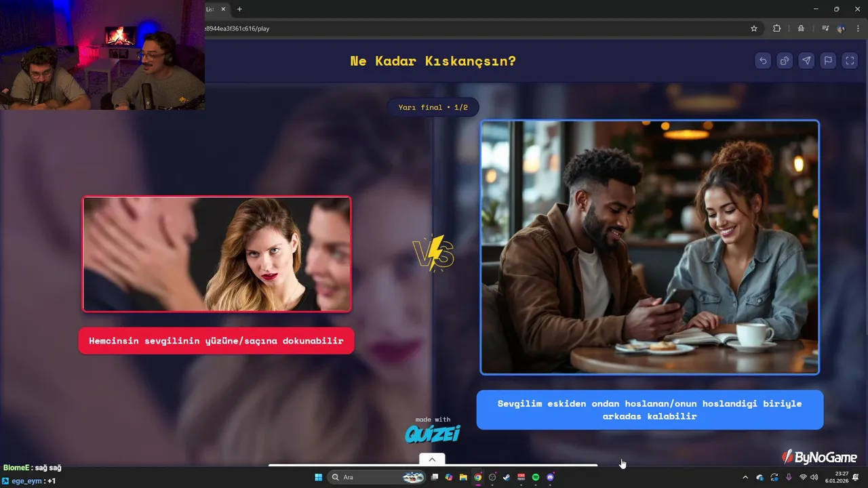Expand the bottom panel with the chevron-up button
The height and width of the screenshot is (488, 868).
pyautogui.click(x=432, y=459)
